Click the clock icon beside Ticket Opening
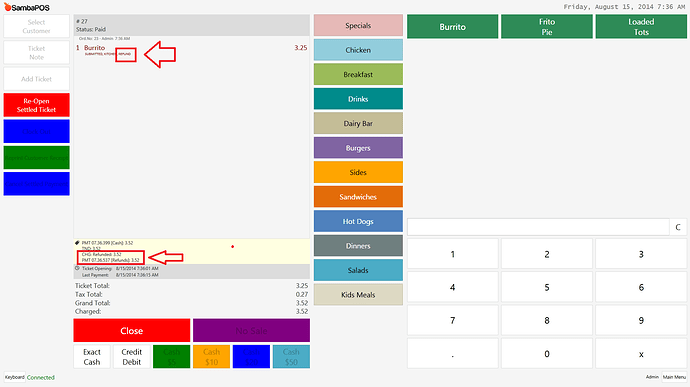This screenshot has height=387, width=690. click(x=77, y=268)
